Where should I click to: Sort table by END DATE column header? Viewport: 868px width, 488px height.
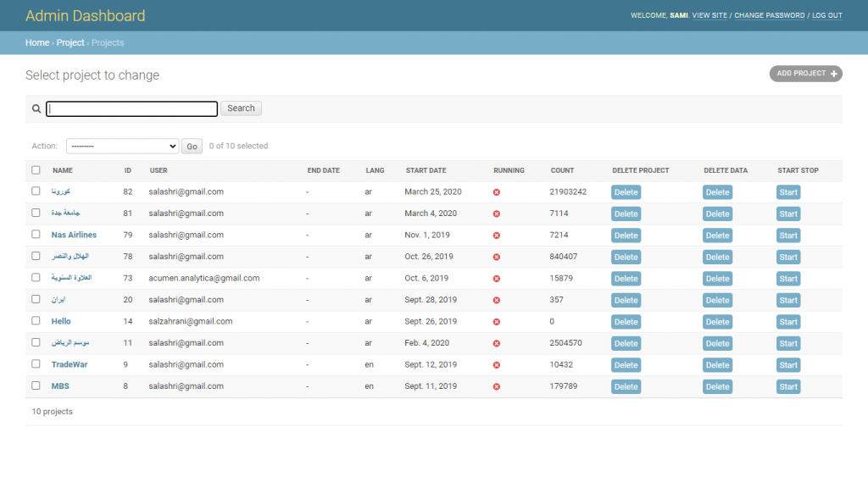[323, 170]
